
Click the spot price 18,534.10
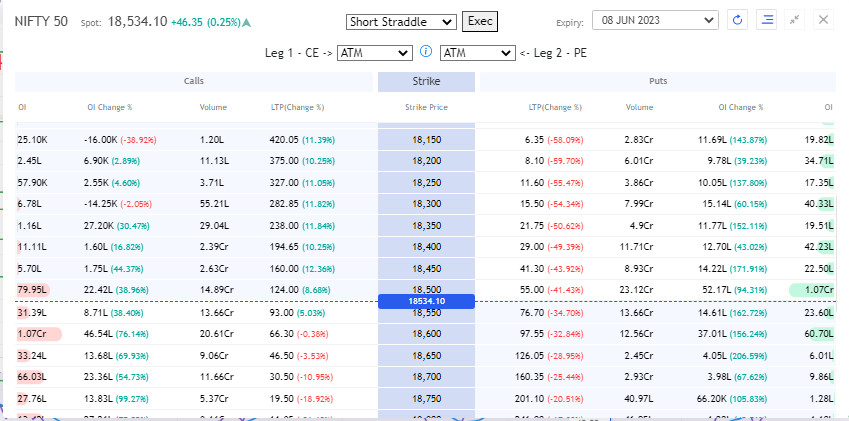138,22
